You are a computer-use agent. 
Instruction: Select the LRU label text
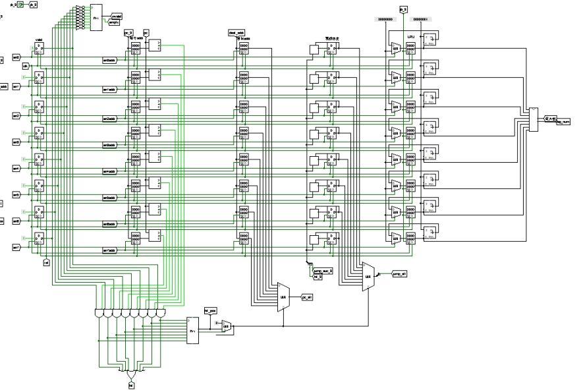410,37
